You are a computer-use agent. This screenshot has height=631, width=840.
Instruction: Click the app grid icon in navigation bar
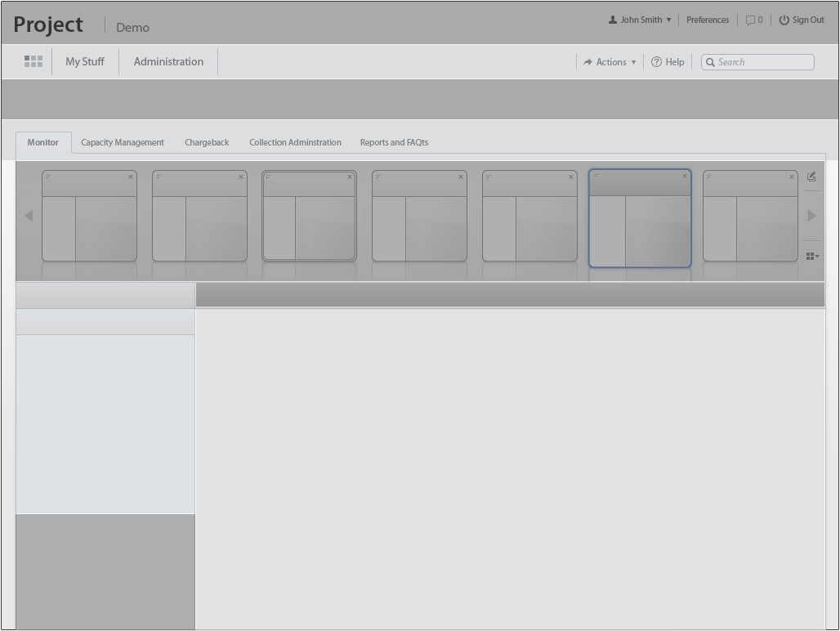[x=34, y=62]
